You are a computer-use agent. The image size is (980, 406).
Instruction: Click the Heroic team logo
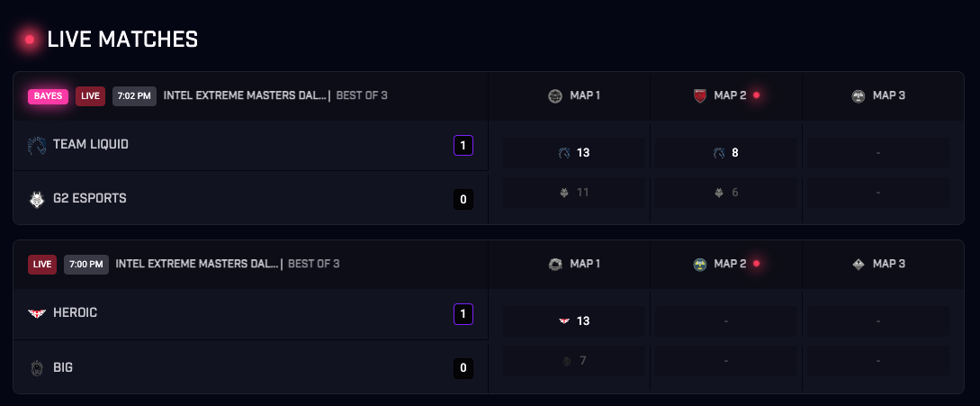pos(37,312)
